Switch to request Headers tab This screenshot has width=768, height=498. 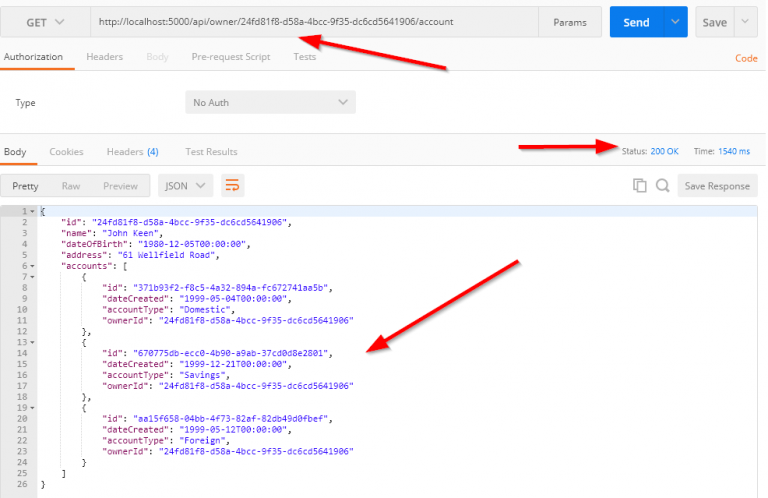click(104, 57)
